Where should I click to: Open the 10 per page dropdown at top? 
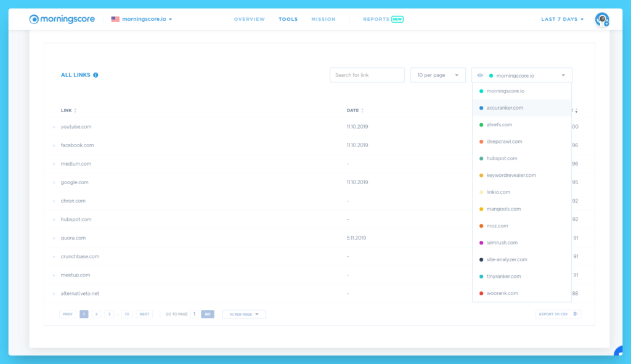coord(438,75)
